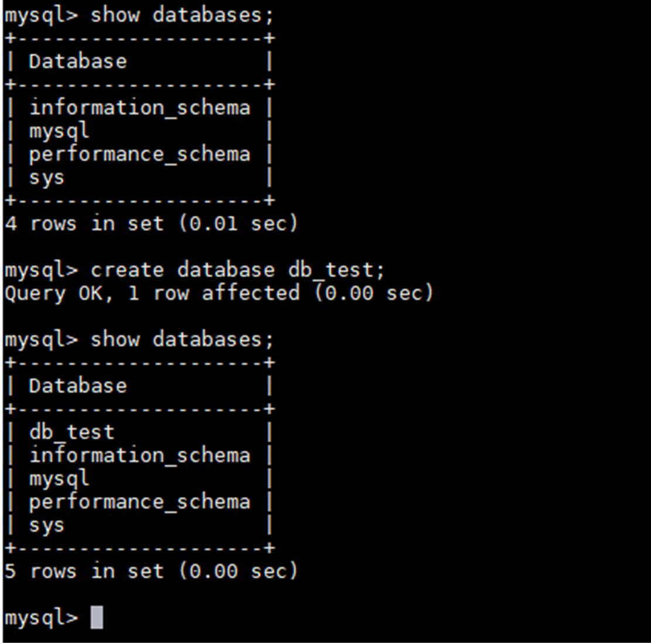Click the cursor block at the last mysql prompt
Screen dimensions: 651x644
(x=97, y=618)
